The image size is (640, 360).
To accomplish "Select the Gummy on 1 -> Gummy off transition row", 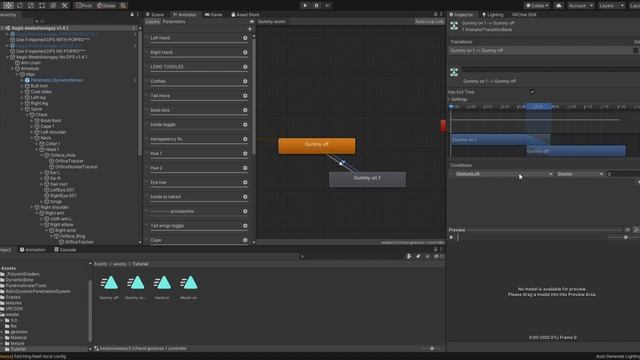I will (544, 51).
